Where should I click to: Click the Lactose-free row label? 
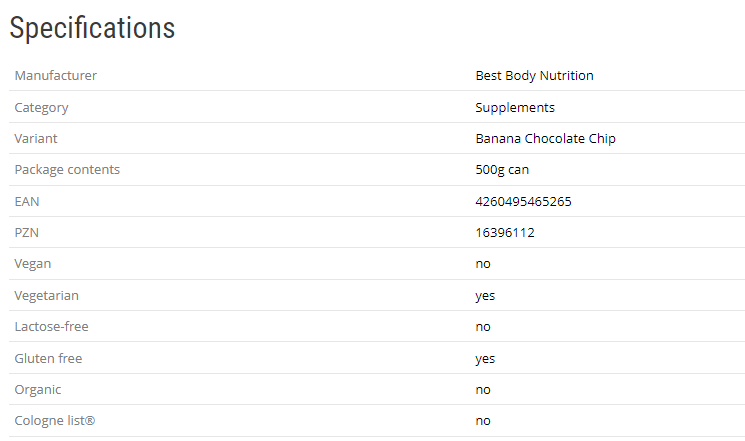click(52, 326)
